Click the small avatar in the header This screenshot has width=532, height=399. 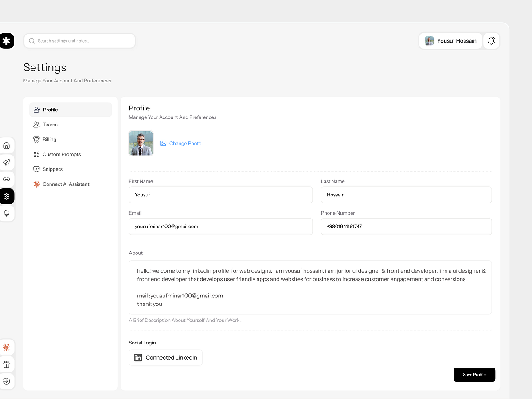[429, 41]
